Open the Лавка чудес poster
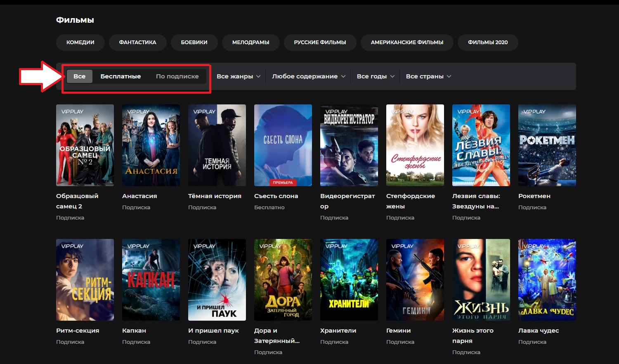 (x=547, y=279)
